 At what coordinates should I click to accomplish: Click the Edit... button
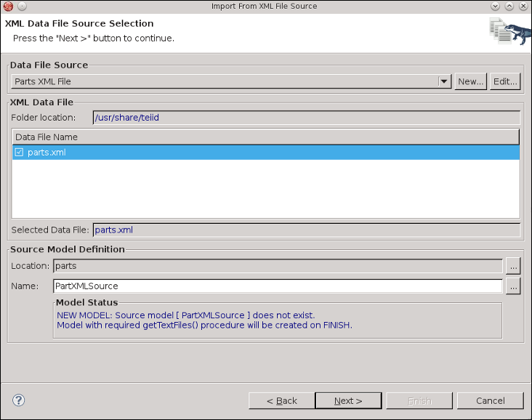coord(505,81)
